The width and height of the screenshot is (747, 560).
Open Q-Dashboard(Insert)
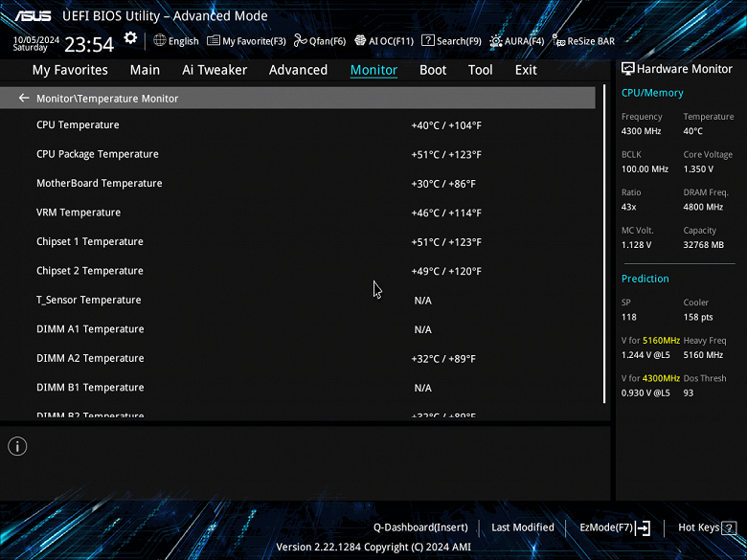420,527
